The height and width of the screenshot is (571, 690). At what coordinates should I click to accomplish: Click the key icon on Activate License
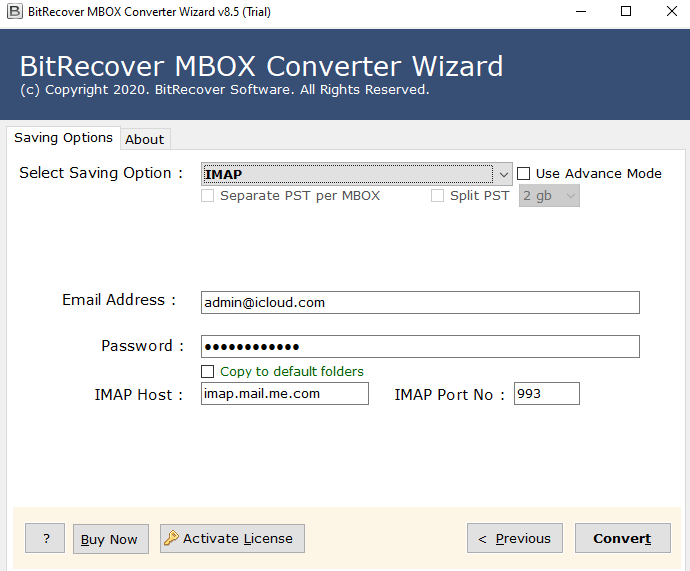pyautogui.click(x=171, y=538)
